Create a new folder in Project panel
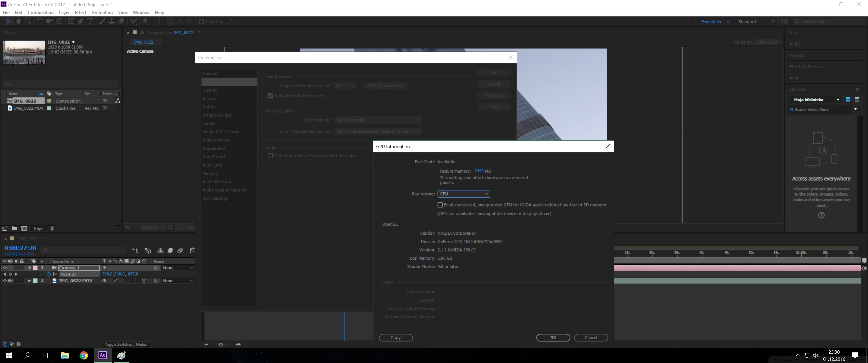The image size is (868, 363). coord(14,228)
